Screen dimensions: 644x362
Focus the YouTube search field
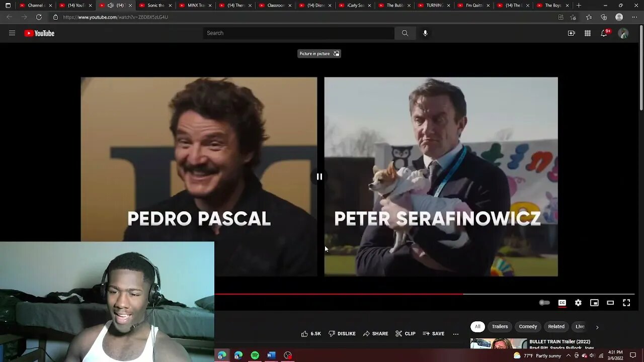[299, 33]
